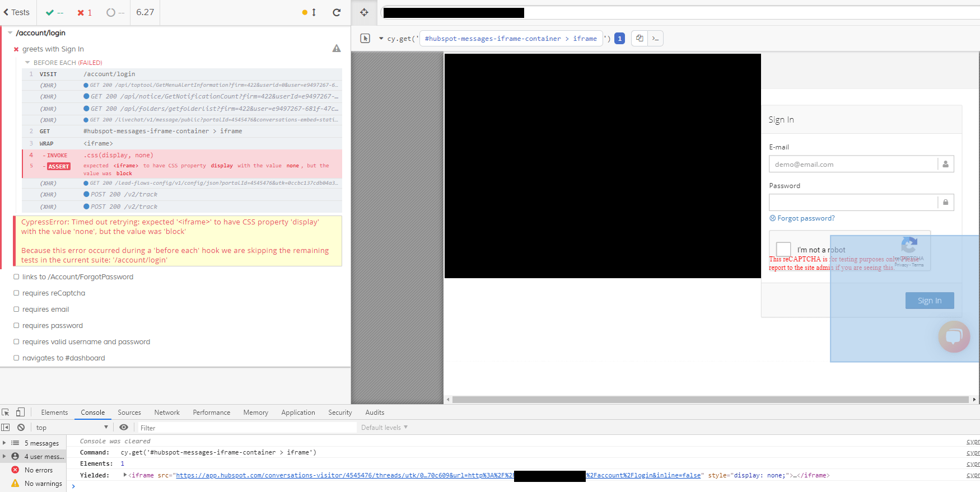The image size is (980, 492).
Task: Copy selector to clipboard icon
Action: coord(640,38)
